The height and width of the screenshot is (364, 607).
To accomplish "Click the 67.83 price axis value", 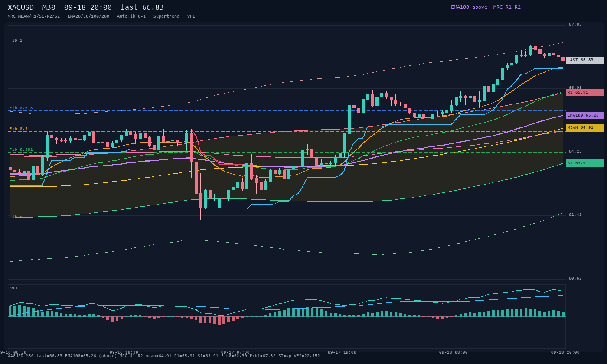I will 575,24.
